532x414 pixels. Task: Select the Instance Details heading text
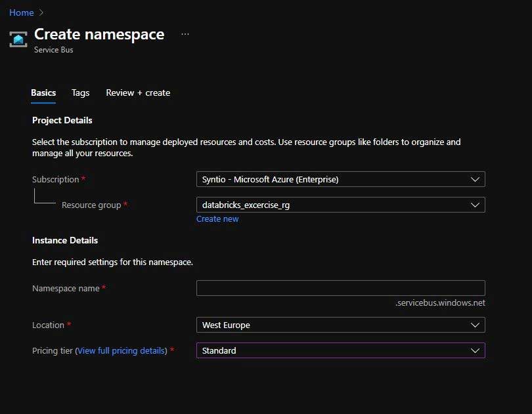65,240
